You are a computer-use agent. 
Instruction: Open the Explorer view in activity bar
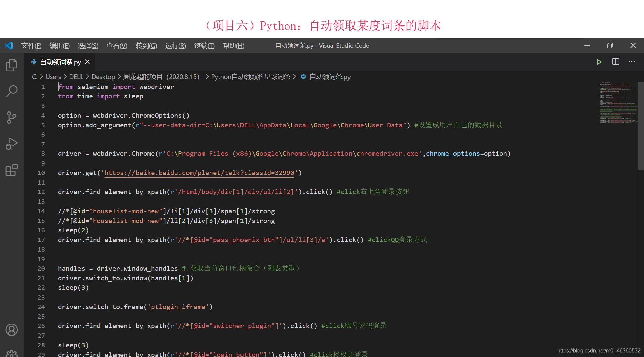click(x=12, y=65)
